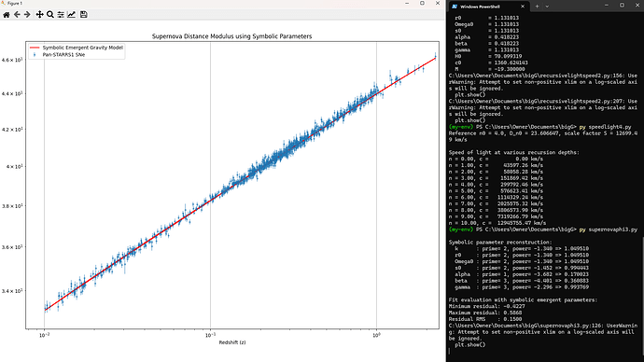Activate the Zoom to rectangle magnifier
The height and width of the screenshot is (362, 644).
pyautogui.click(x=50, y=14)
